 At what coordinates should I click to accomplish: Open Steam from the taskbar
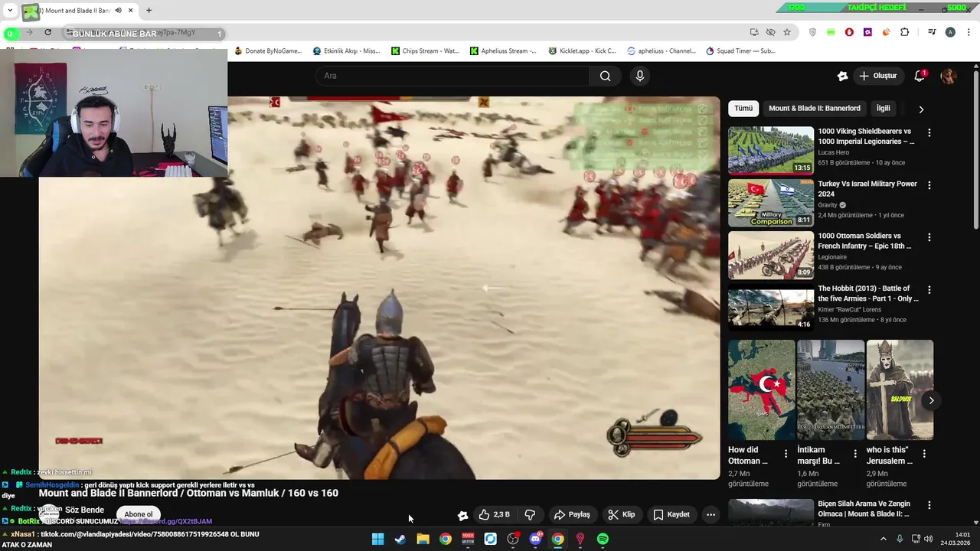coord(400,539)
